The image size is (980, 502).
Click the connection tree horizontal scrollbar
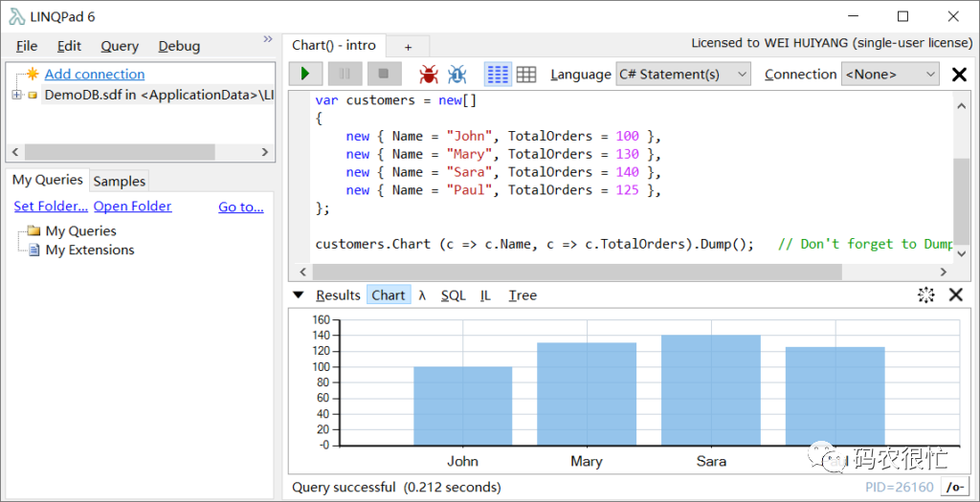[x=119, y=152]
